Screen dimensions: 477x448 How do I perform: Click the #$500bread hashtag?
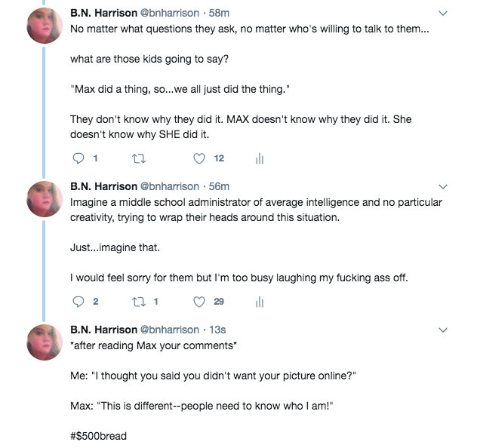(100, 436)
